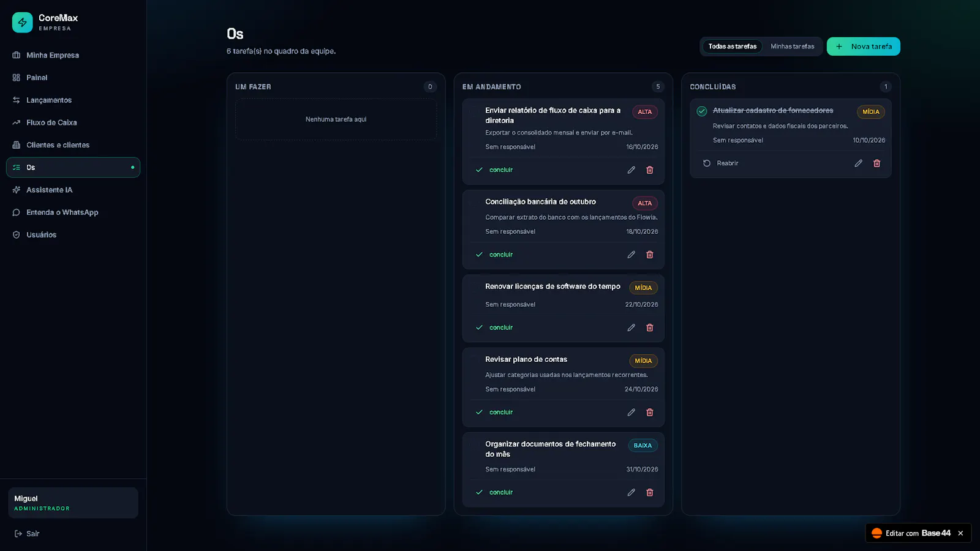The height and width of the screenshot is (551, 980).
Task: Delete the 'Revisar plano de contas' task
Action: [650, 413]
